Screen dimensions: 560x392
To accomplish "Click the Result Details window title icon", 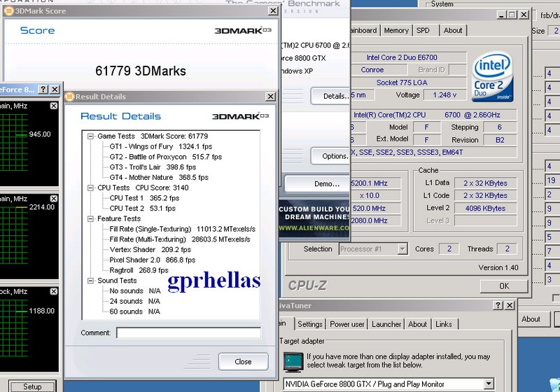I will [69, 97].
